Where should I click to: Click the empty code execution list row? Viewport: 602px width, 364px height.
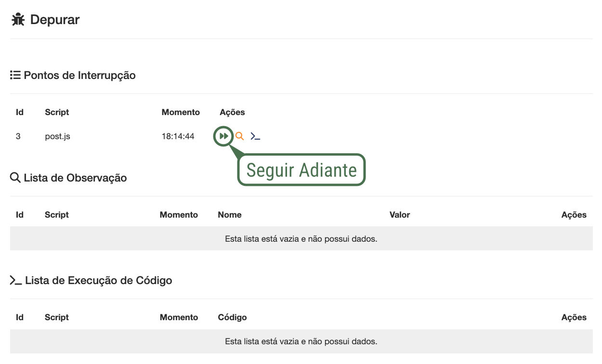click(x=301, y=341)
